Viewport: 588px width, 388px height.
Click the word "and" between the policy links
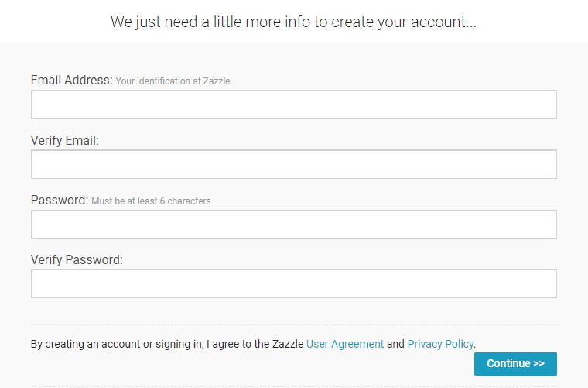395,344
